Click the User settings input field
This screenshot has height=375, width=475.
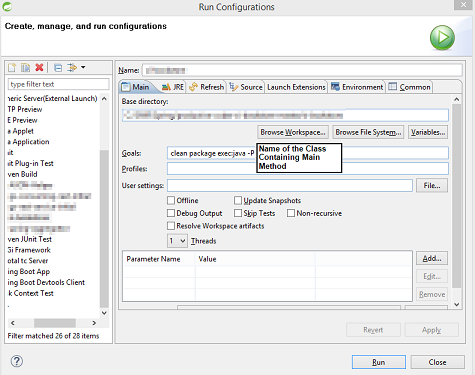pos(290,185)
